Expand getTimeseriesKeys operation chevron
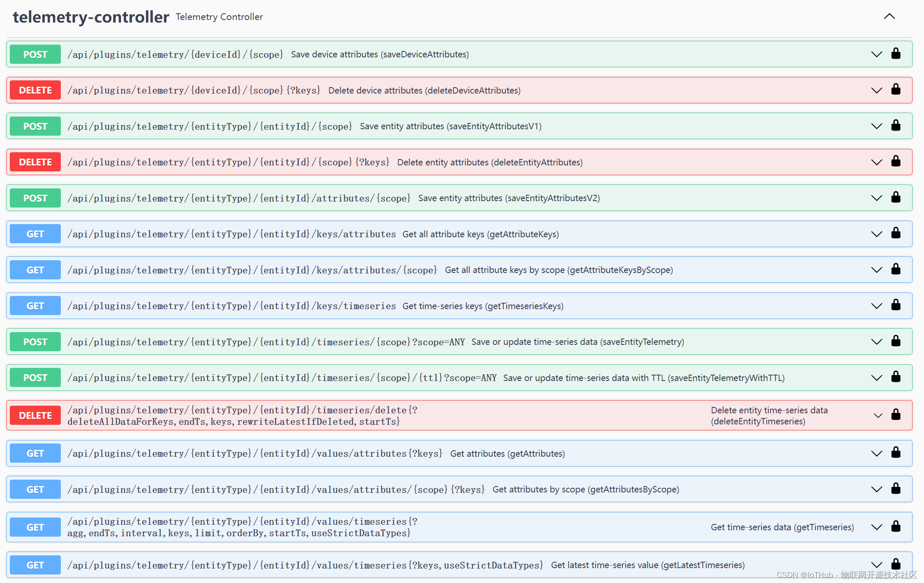 click(876, 306)
